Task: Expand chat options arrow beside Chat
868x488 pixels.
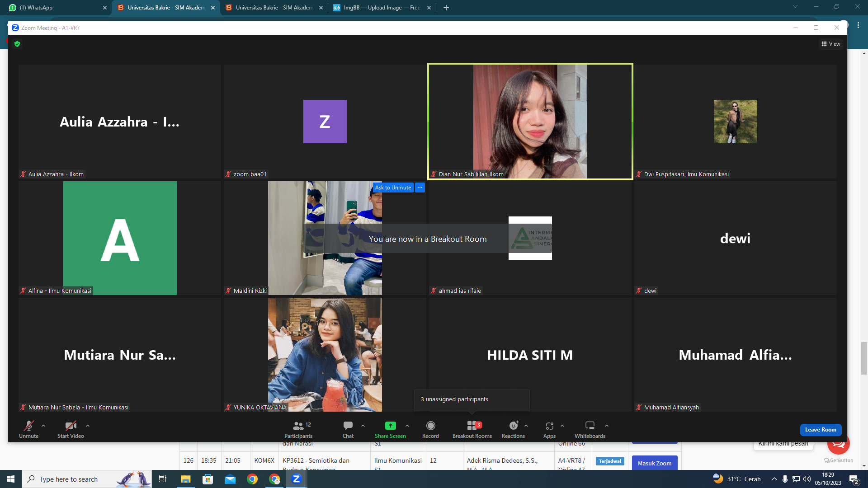Action: (363, 426)
